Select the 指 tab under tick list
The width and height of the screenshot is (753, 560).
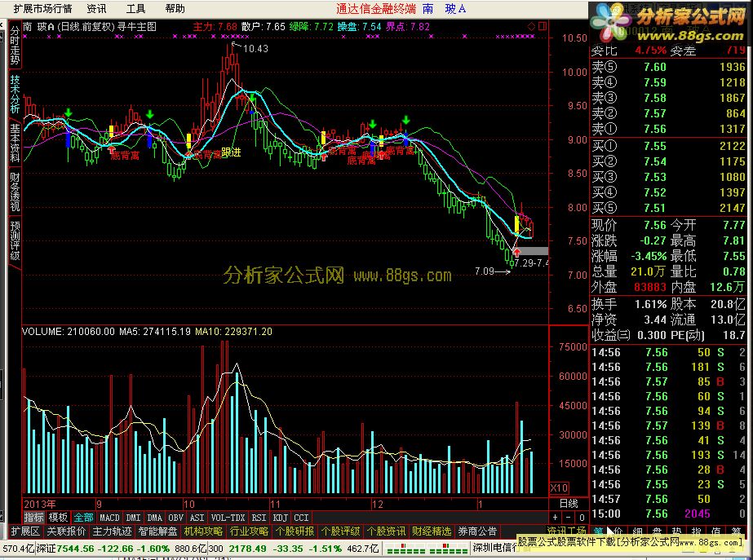[x=696, y=531]
